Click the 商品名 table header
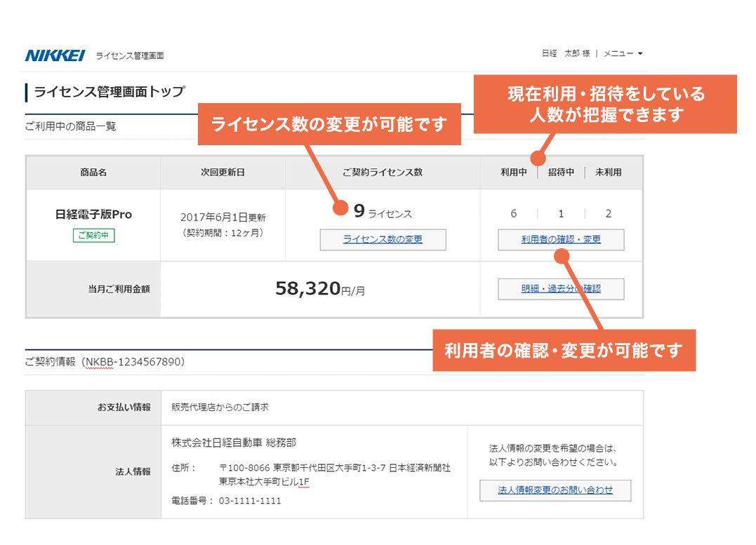The image size is (756, 545). pyautogui.click(x=92, y=172)
